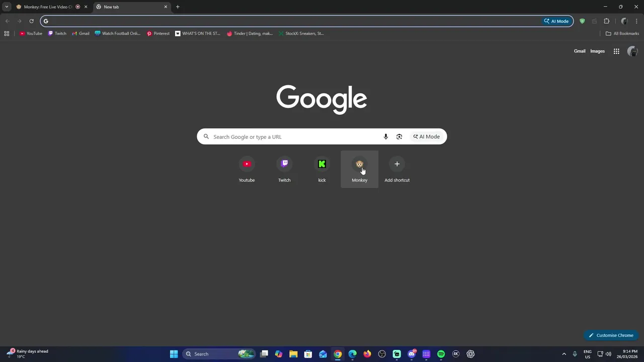Open OBS Studio from the taskbar

(x=382, y=354)
